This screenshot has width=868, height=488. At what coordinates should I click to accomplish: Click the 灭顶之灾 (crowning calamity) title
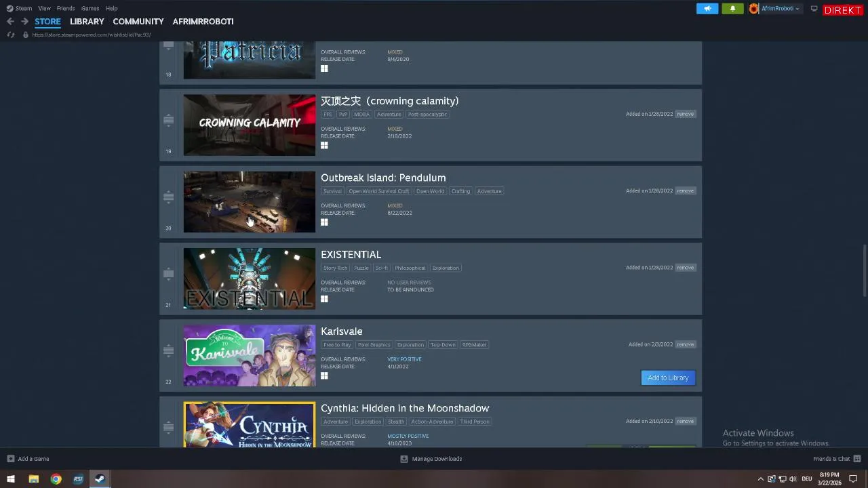pyautogui.click(x=390, y=101)
